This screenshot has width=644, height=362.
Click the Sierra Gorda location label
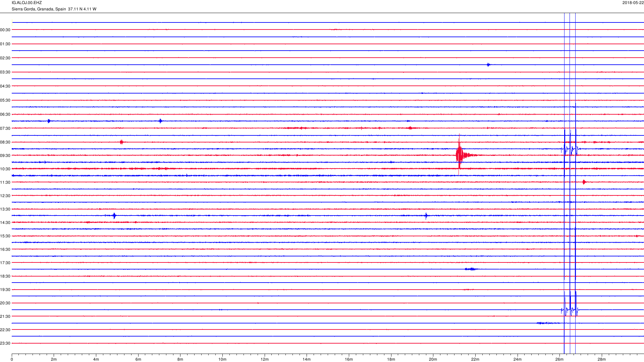click(x=54, y=9)
